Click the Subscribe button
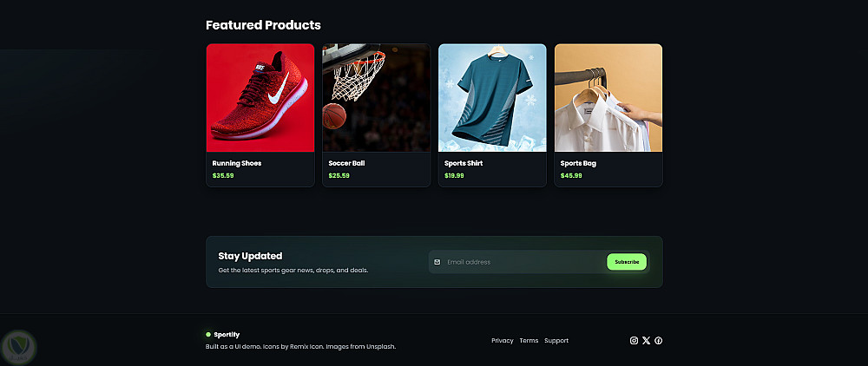 tap(627, 262)
